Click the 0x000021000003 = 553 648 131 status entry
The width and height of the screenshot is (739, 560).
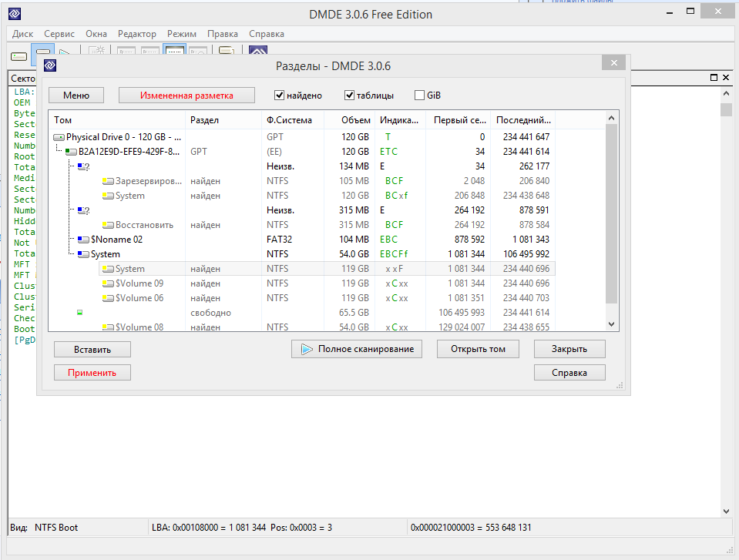point(471,528)
